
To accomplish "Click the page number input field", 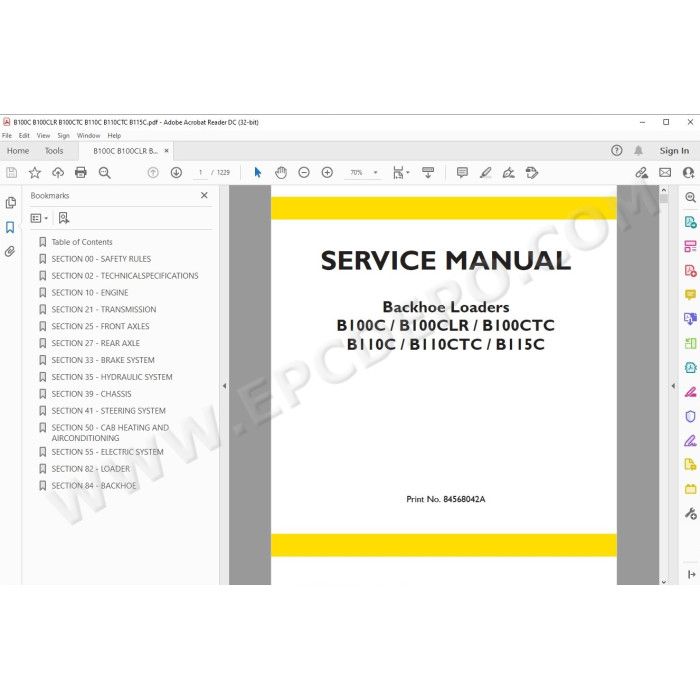I will click(200, 172).
